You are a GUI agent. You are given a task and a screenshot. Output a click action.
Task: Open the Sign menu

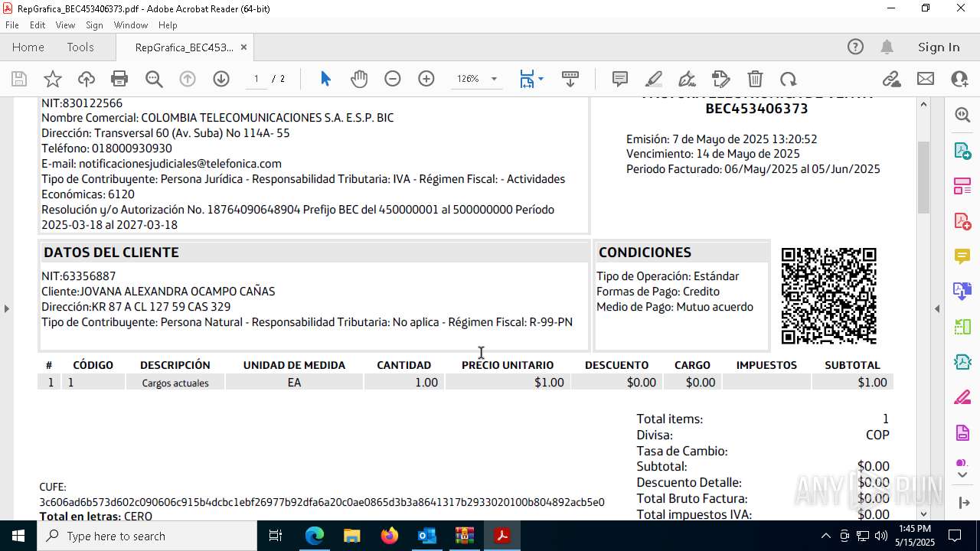pyautogui.click(x=94, y=25)
